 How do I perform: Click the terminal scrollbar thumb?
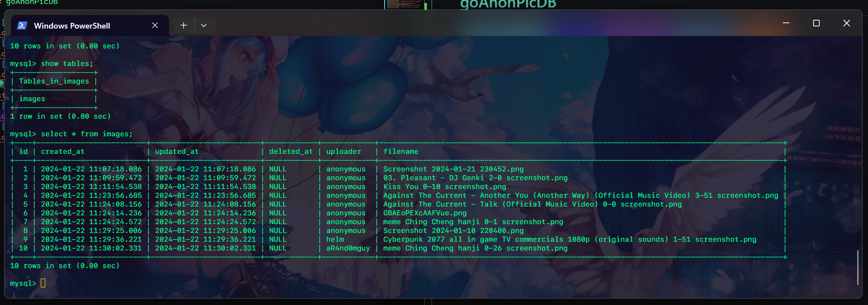tap(857, 268)
